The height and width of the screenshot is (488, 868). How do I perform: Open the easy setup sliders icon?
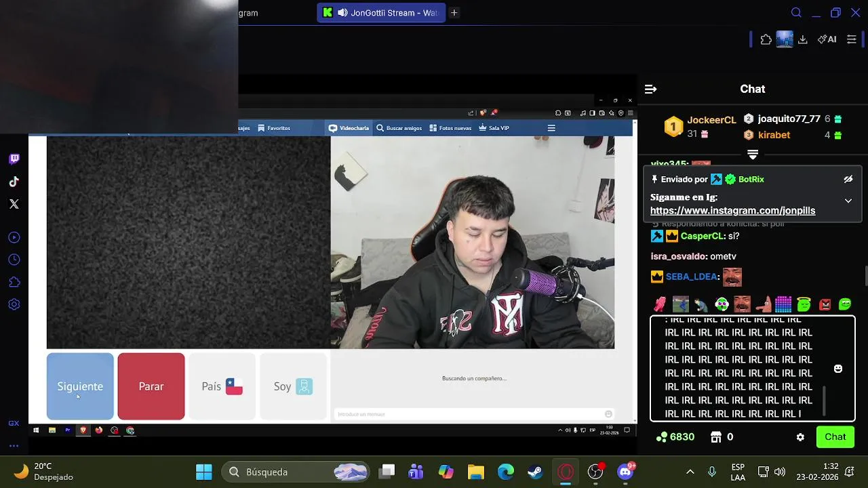point(852,39)
